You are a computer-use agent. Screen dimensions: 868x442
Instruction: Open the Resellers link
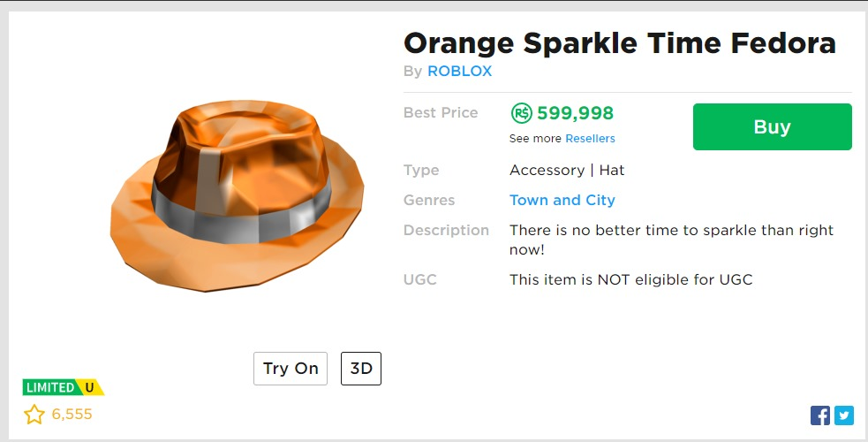[x=590, y=139]
